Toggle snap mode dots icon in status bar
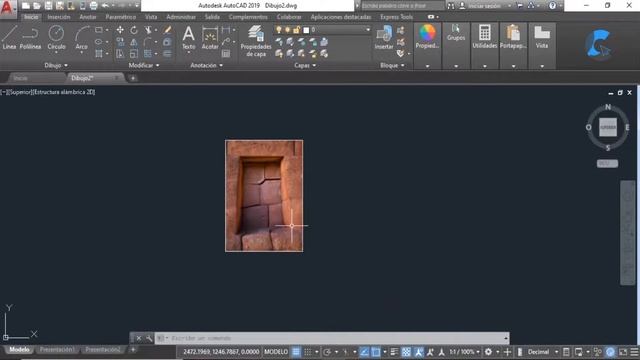 pos(308,352)
